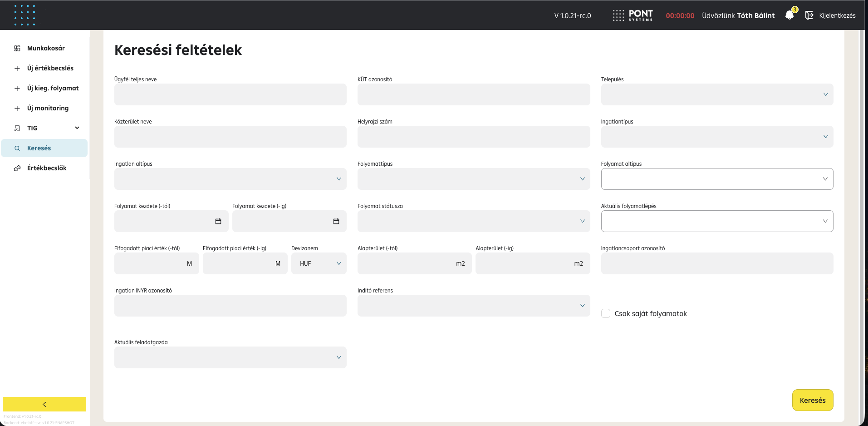The width and height of the screenshot is (868, 426).
Task: Click the notification bell icon
Action: (790, 15)
